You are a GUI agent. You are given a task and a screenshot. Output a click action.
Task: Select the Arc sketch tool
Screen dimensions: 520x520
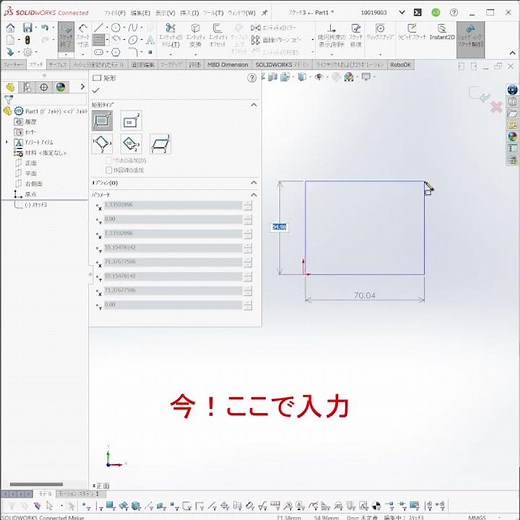[x=116, y=40]
